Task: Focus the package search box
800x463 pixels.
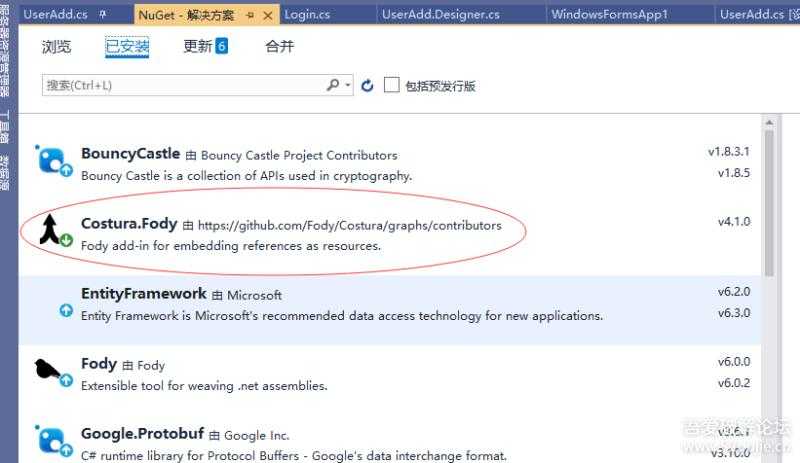Action: click(x=197, y=85)
